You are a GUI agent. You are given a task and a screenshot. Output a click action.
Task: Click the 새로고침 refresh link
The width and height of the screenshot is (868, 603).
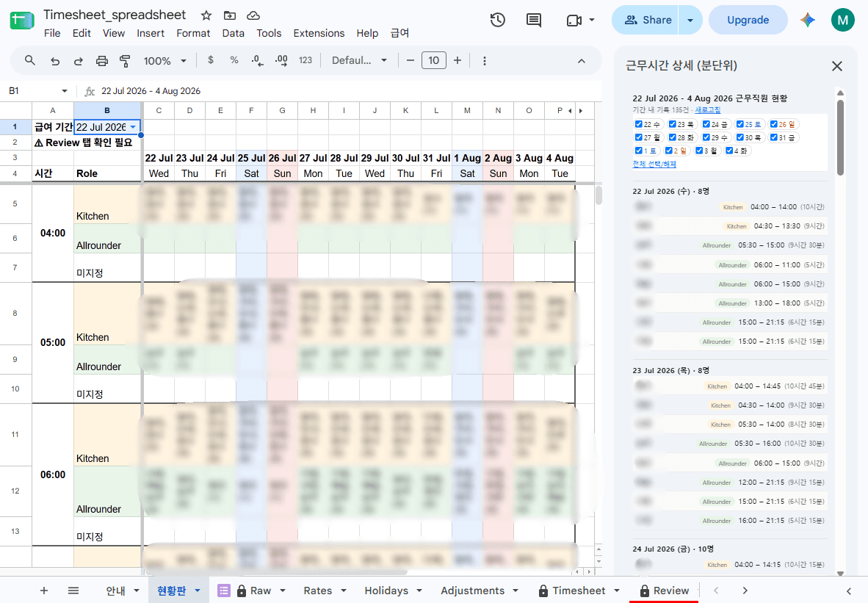[707, 109]
